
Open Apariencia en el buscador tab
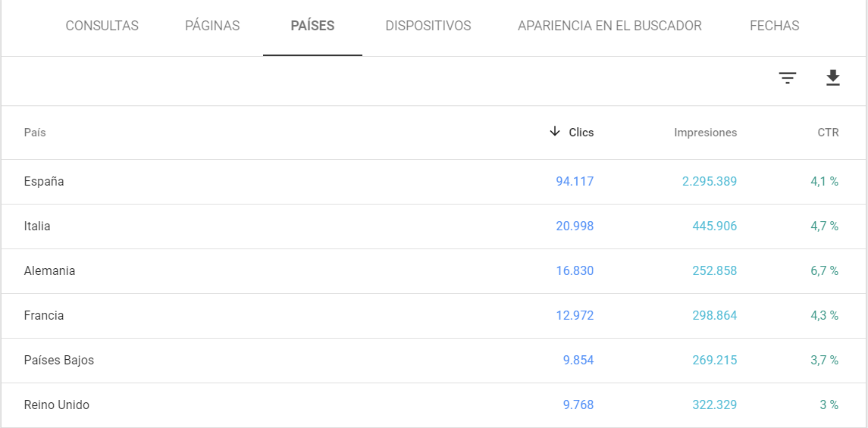click(609, 26)
